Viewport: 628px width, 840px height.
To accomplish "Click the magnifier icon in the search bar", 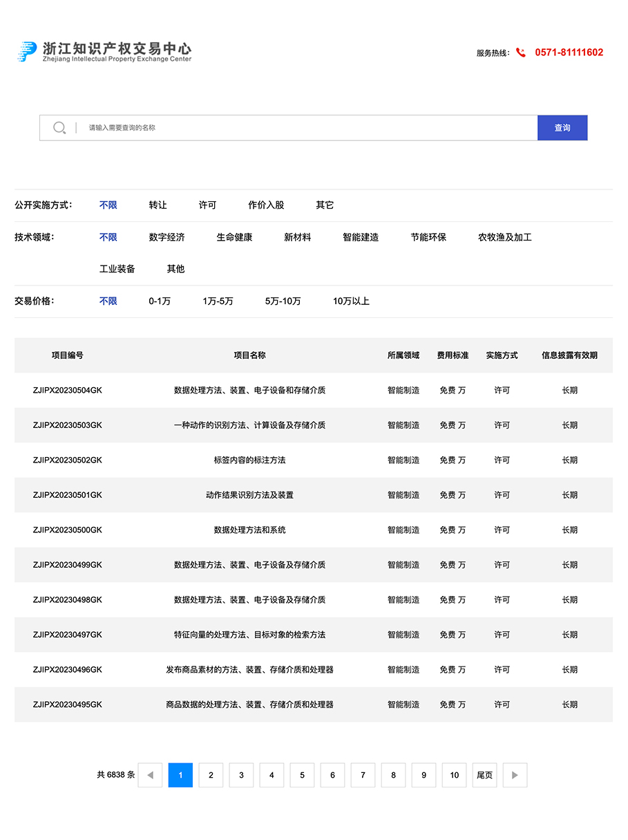I will pos(59,127).
